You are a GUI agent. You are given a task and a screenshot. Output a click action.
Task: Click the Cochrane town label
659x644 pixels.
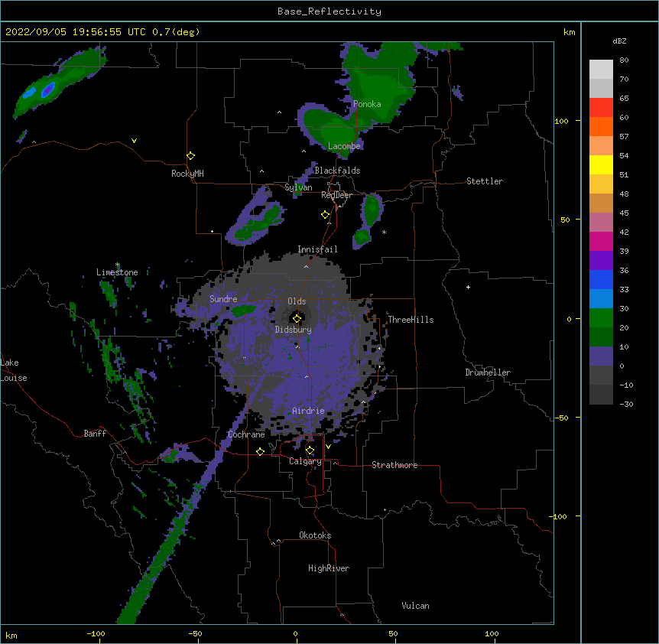pos(246,434)
